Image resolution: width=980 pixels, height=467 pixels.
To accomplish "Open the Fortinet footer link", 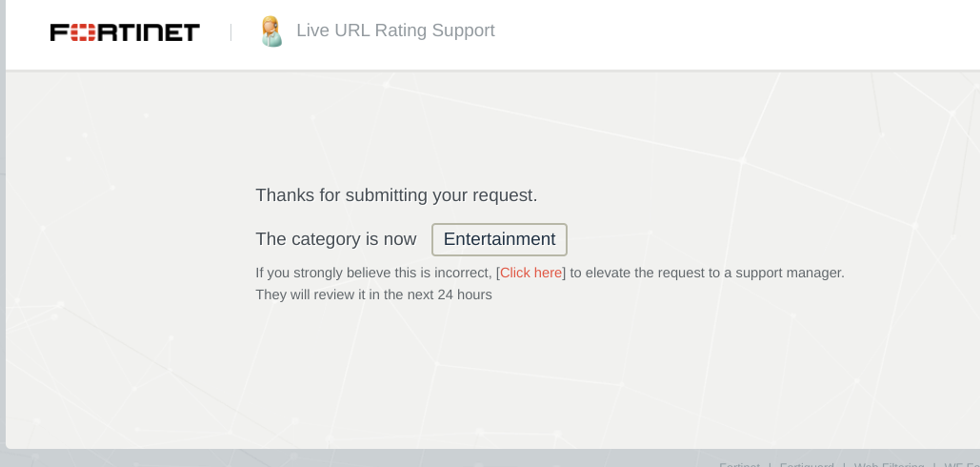I will [740, 464].
